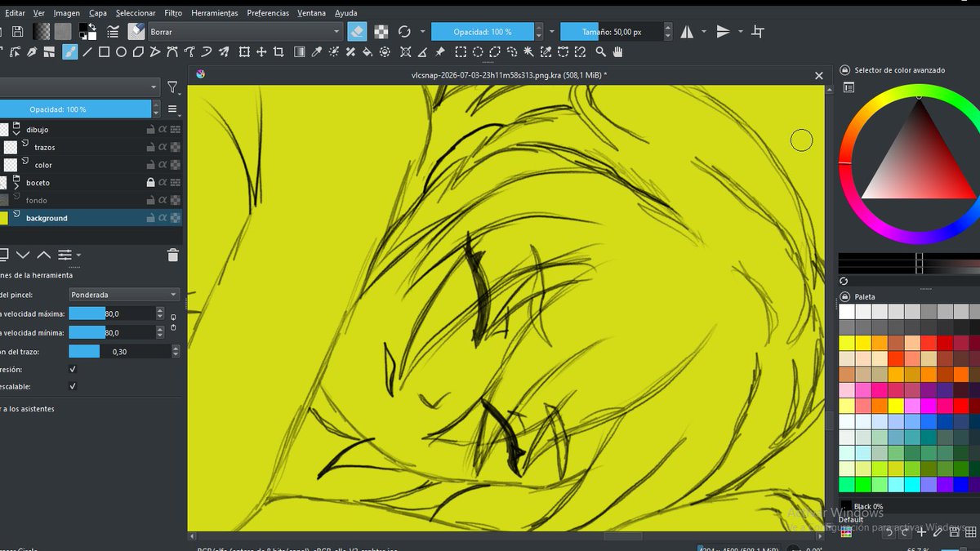Open the Borrar brush preset dropdown
Image resolution: width=980 pixels, height=551 pixels.
[245, 32]
